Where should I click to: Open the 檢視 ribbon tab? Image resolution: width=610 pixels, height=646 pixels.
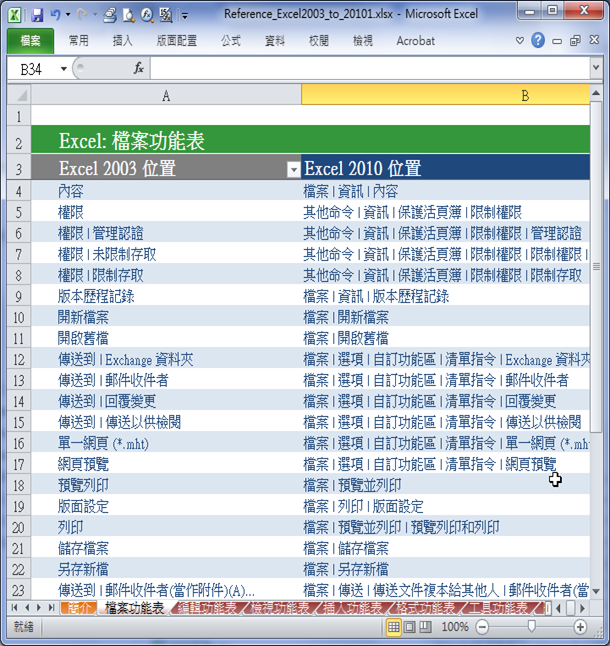363,40
